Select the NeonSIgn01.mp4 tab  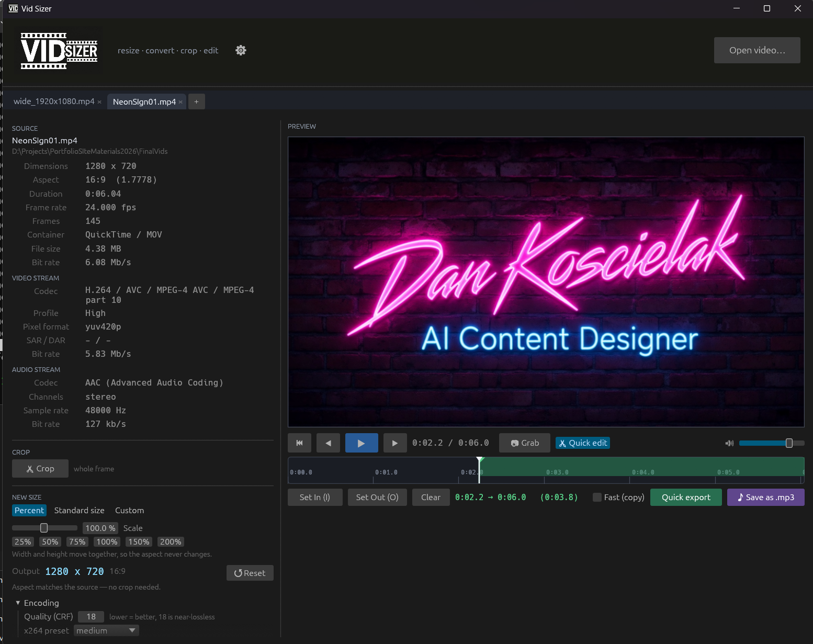coord(144,101)
